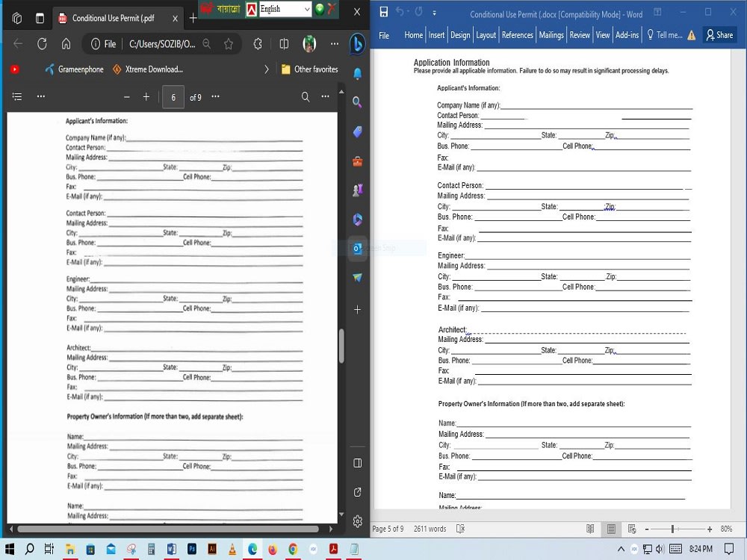747x560 pixels.
Task: Open more options beside PDF contents icon
Action: (41, 96)
